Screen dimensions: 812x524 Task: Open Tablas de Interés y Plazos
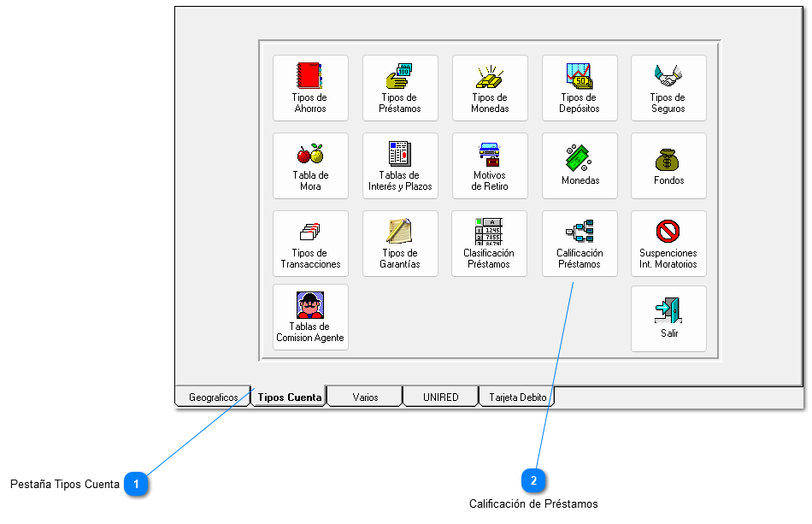(x=400, y=166)
